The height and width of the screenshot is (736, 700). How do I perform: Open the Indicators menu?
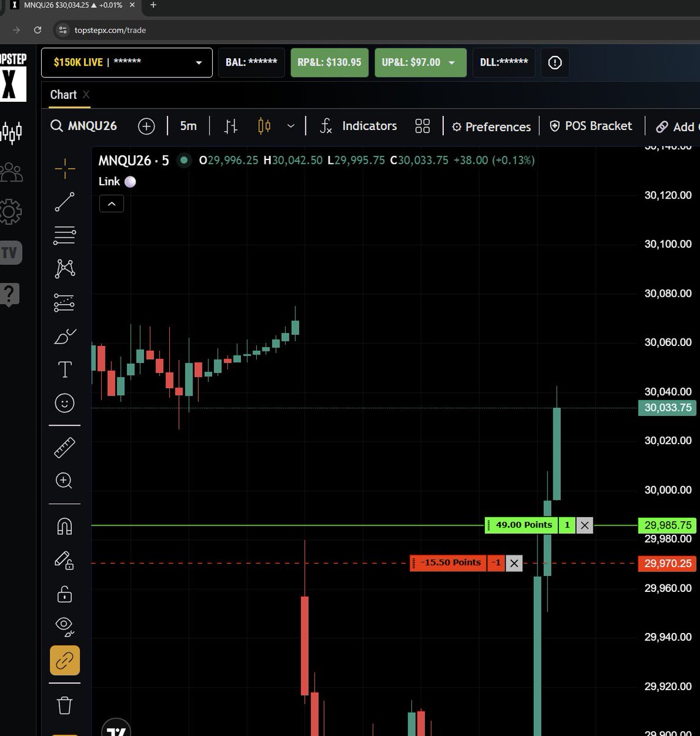[x=358, y=126]
